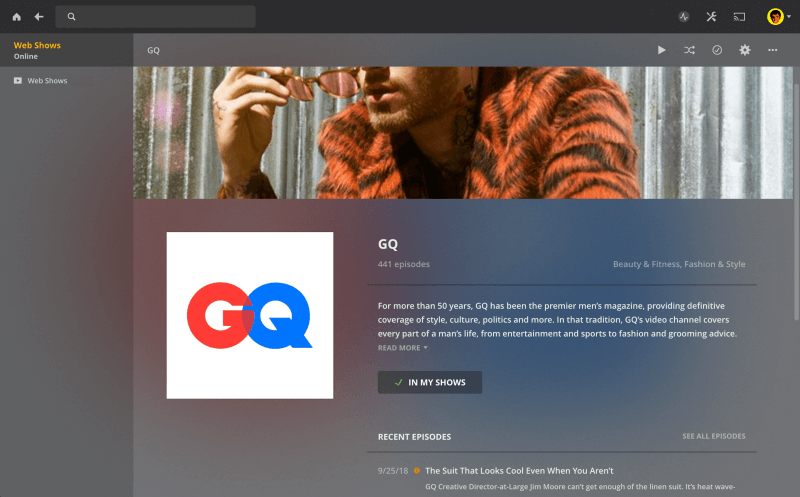Expand description with Read More

[403, 348]
